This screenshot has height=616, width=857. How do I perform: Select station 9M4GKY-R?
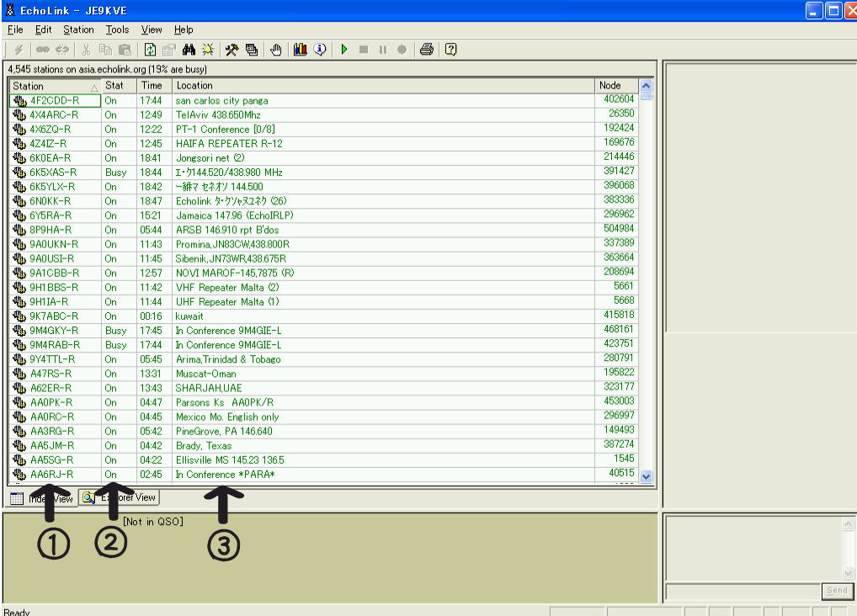pyautogui.click(x=54, y=331)
